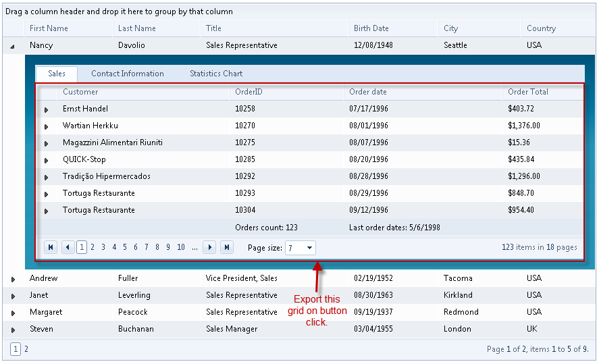Select the Sales tab
The image size is (599, 364).
pos(57,74)
